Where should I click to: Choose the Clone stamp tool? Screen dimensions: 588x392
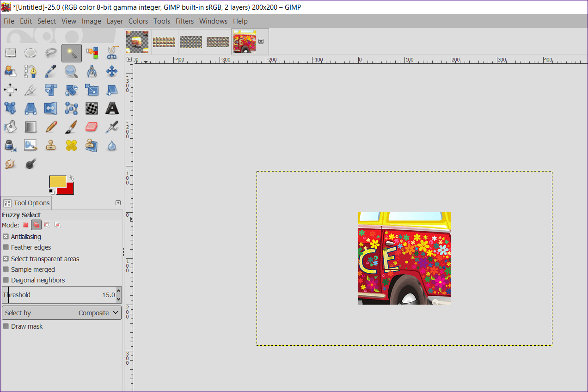pos(51,145)
